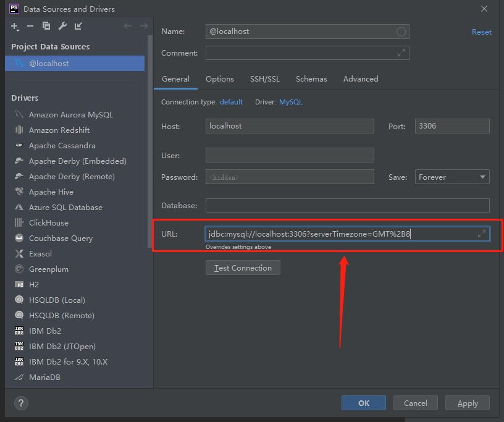The image size is (504, 422).
Task: Click the add data source plus icon
Action: click(x=15, y=27)
